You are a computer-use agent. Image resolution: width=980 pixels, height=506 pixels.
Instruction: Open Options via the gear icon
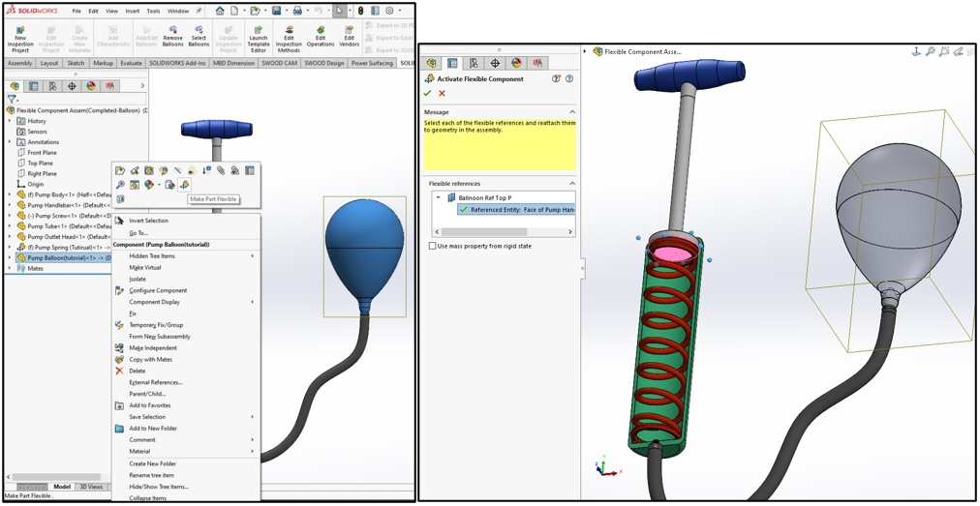coord(389,11)
